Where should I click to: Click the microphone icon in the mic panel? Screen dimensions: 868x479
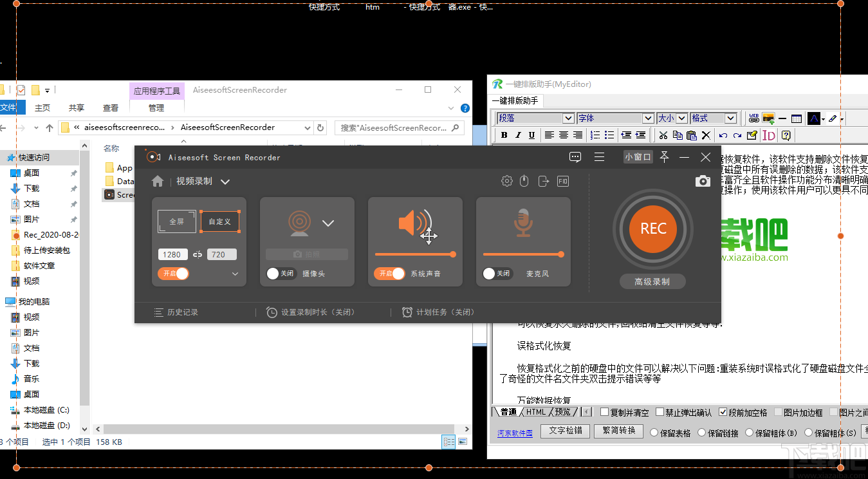(x=523, y=222)
